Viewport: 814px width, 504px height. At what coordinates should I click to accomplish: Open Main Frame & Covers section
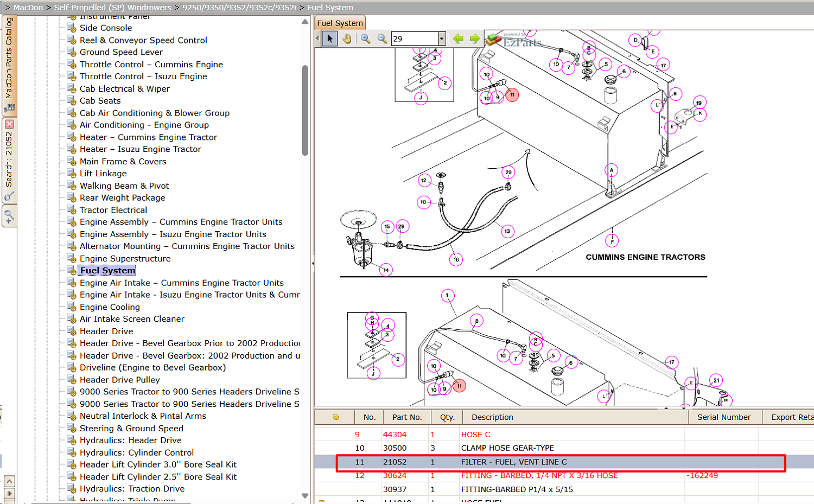point(123,161)
